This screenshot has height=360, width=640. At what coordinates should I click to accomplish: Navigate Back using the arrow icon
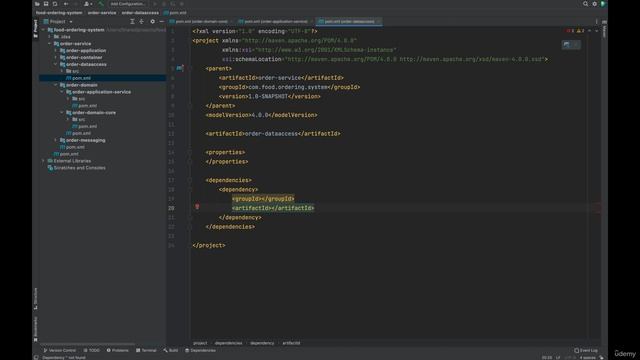[66, 4]
